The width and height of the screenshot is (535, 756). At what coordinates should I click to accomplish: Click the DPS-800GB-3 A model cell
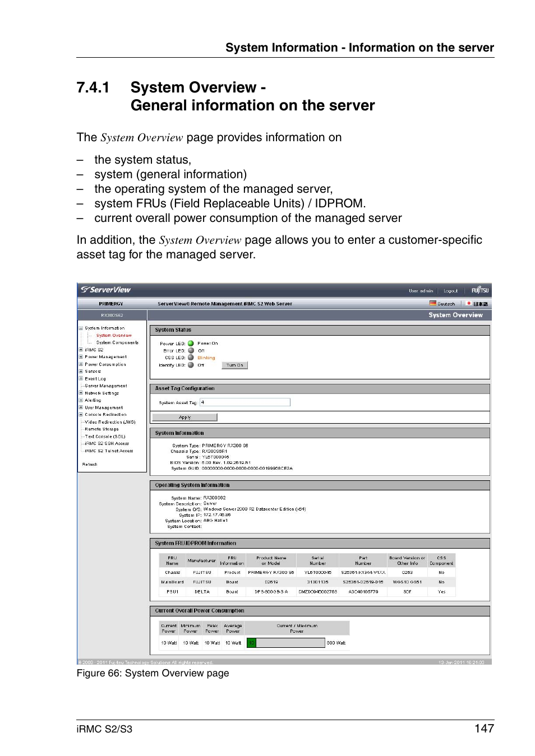(271, 592)
